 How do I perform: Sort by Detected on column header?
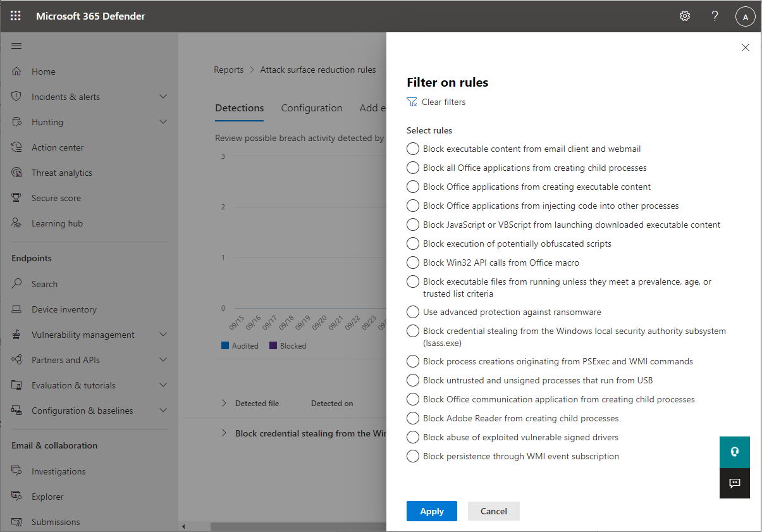[x=332, y=403]
